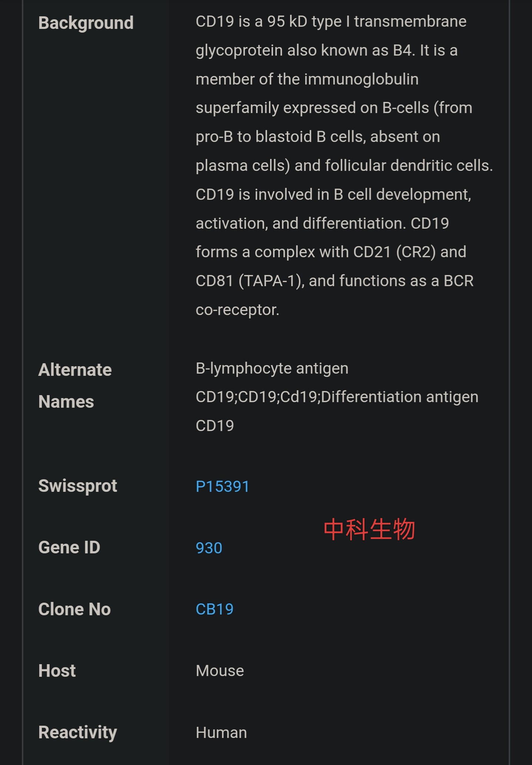Open the Gene ID 930 link
The width and height of the screenshot is (532, 765).
point(209,548)
